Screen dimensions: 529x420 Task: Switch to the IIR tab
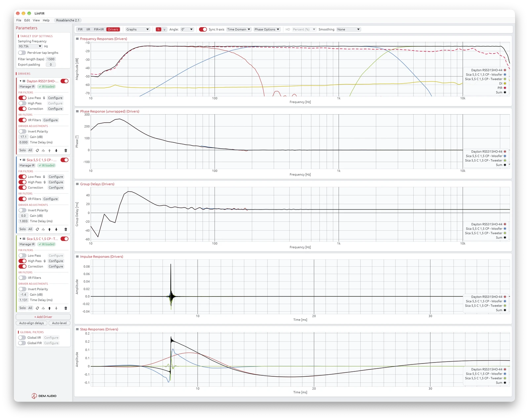click(x=88, y=29)
